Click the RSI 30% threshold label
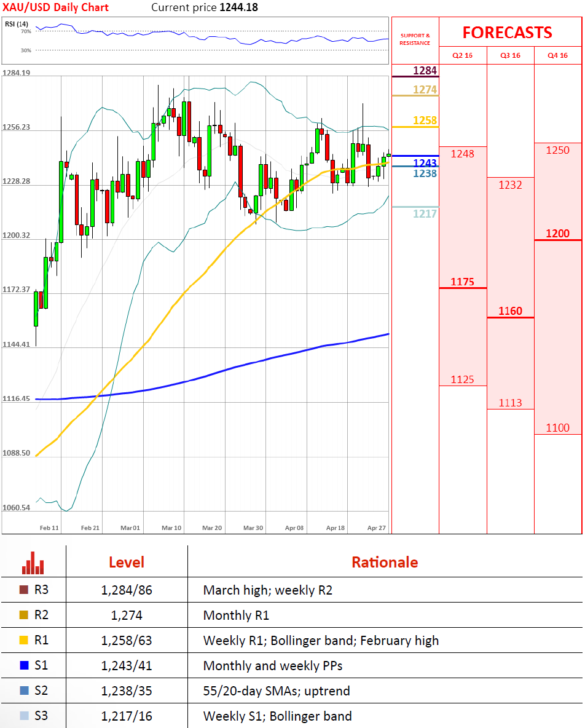Image resolution: width=585 pixels, height=728 pixels. pyautogui.click(x=26, y=50)
